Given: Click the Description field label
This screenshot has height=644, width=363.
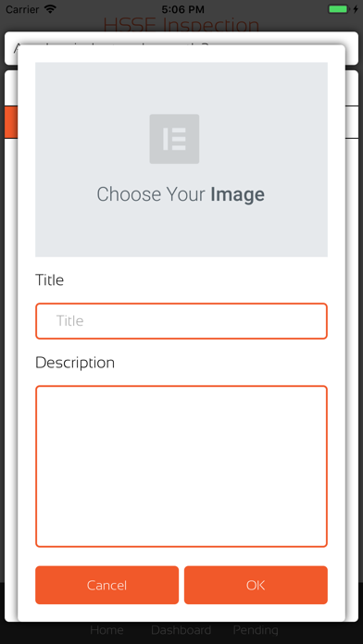Looking at the screenshot, I should tap(75, 363).
